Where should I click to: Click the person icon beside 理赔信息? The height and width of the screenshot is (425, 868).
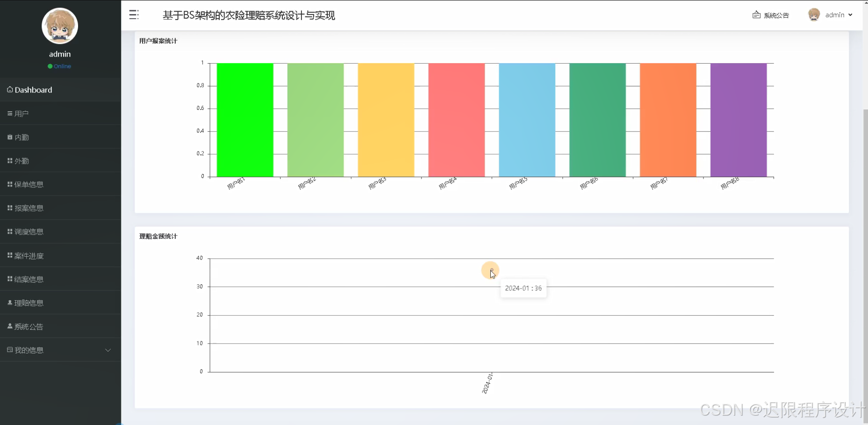(x=10, y=303)
